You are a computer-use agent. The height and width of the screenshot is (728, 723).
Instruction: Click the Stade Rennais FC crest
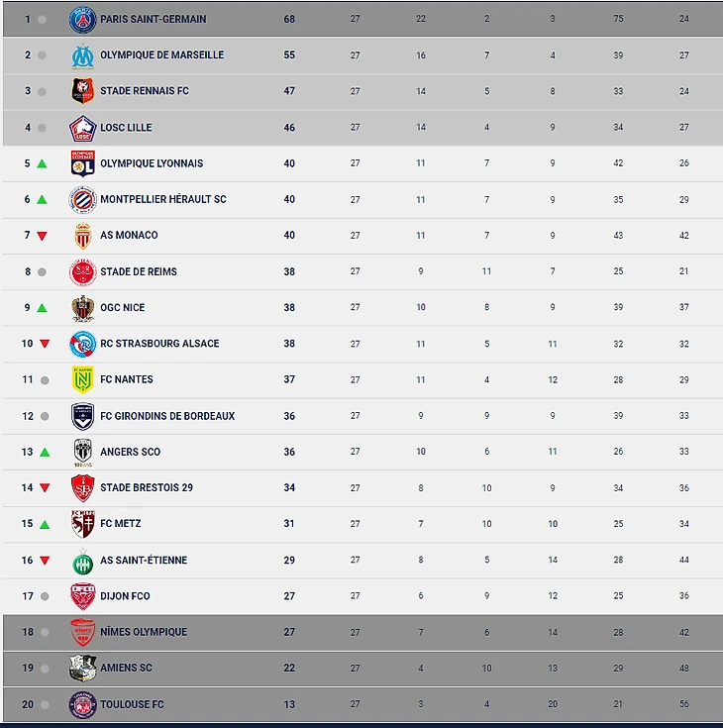click(x=83, y=91)
